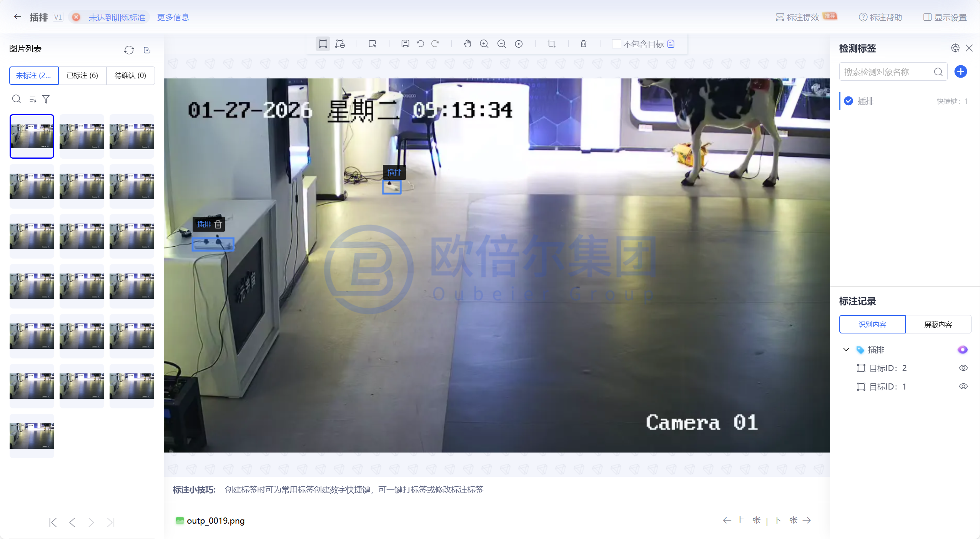Collapse the 插排 annotation record group

pyautogui.click(x=846, y=350)
